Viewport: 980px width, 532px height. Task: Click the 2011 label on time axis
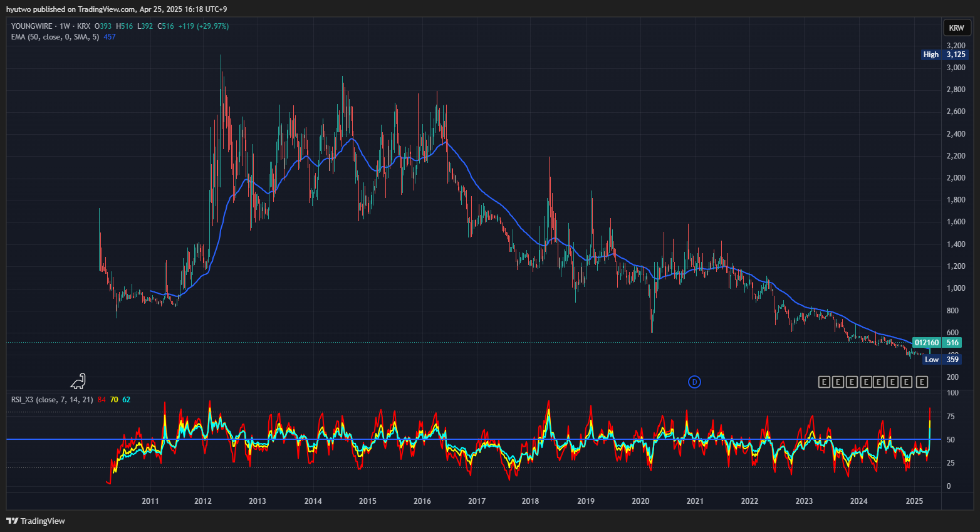pos(150,501)
